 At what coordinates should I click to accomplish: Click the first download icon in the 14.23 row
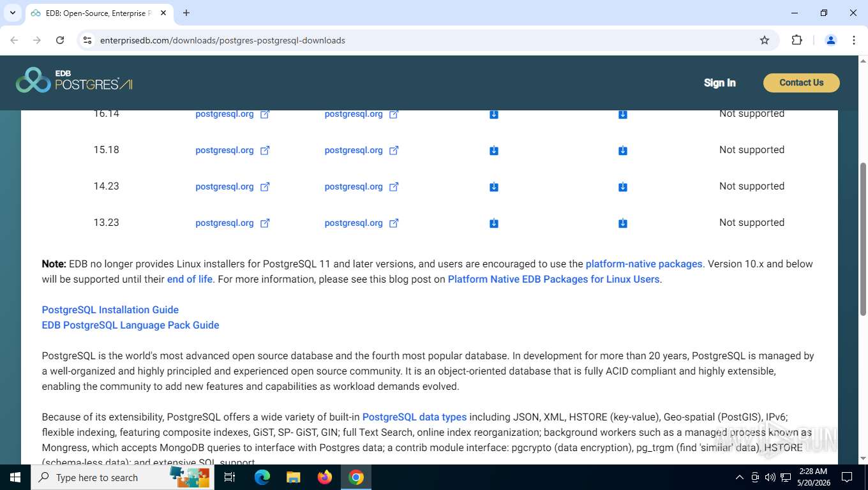[494, 187]
